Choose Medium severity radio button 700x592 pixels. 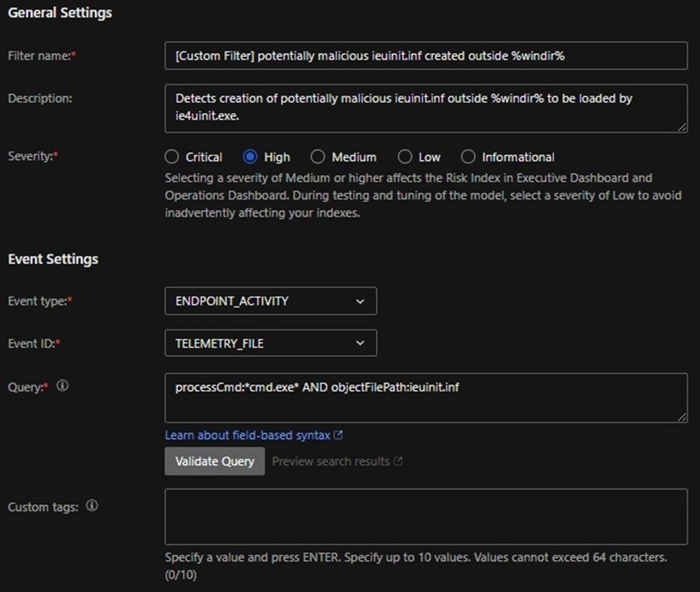point(318,157)
